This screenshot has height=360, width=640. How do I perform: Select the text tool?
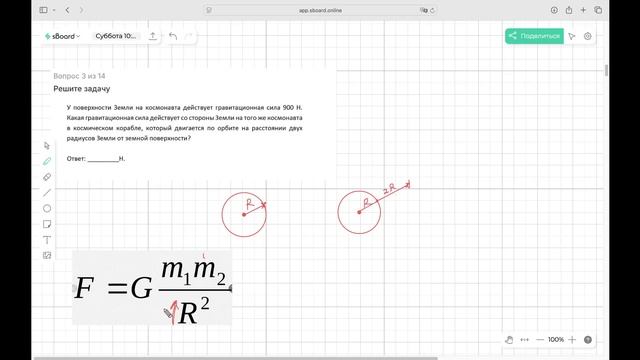[47, 240]
